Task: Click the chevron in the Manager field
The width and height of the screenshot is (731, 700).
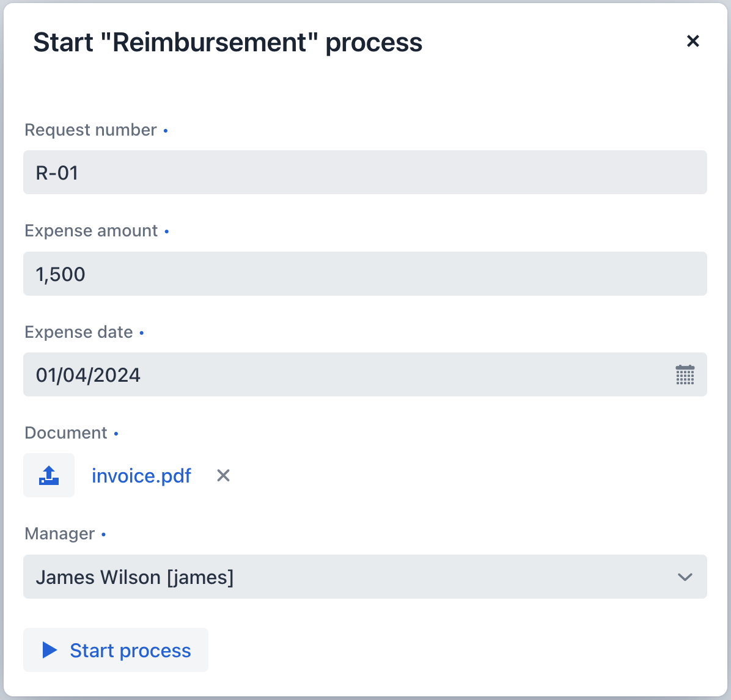Action: (x=685, y=577)
